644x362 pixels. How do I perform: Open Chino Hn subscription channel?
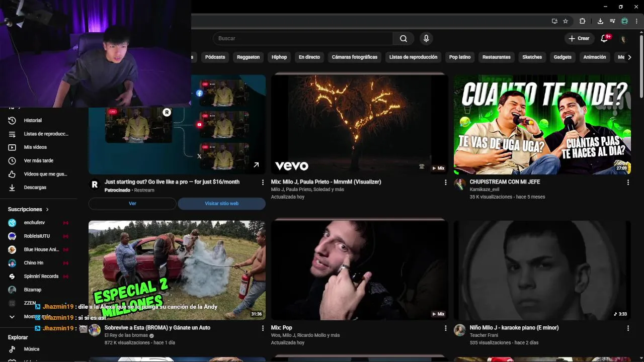(x=38, y=263)
